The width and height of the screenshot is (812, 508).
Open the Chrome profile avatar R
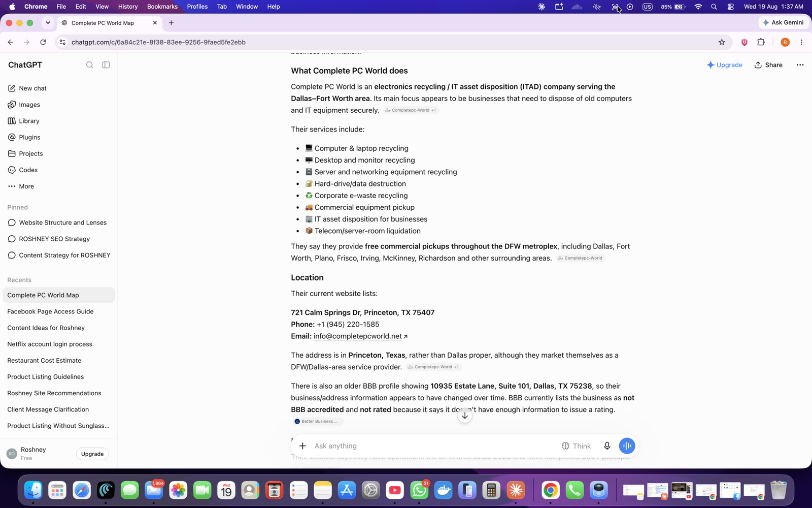785,42
